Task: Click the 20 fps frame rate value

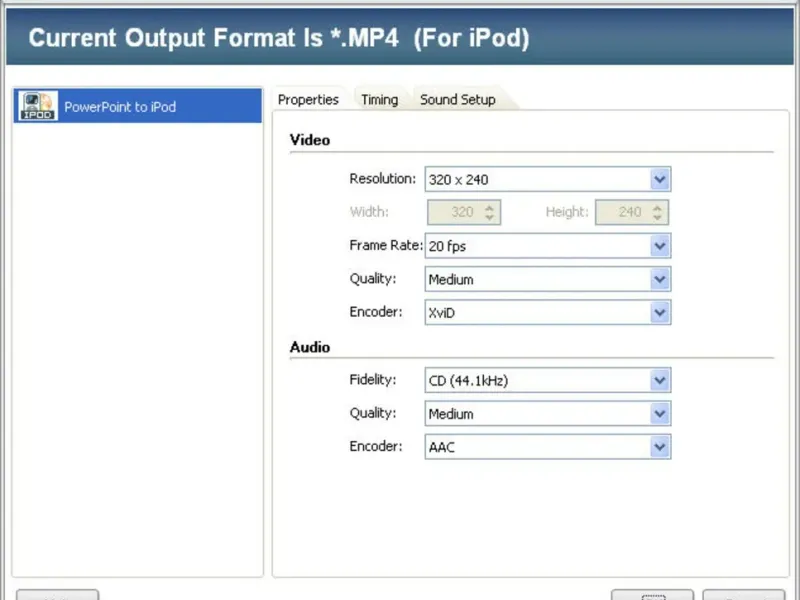Action: [x=447, y=246]
